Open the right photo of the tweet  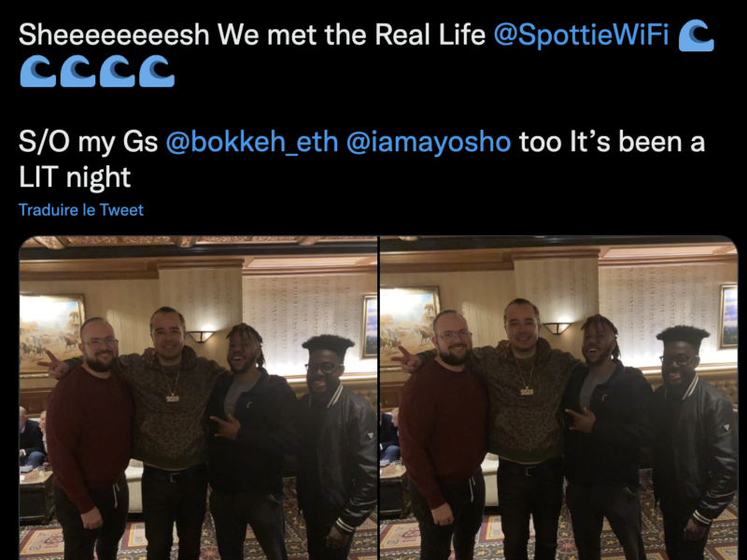pos(558,398)
